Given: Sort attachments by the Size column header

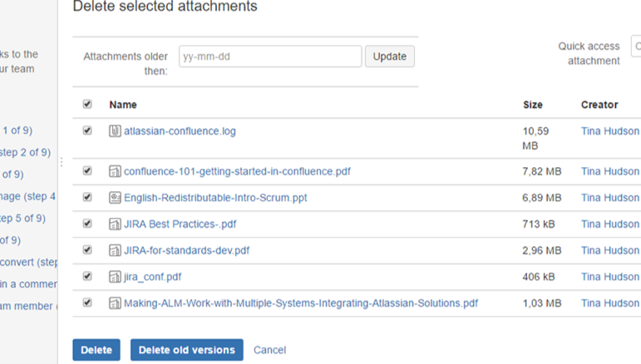Looking at the screenshot, I should [x=533, y=105].
